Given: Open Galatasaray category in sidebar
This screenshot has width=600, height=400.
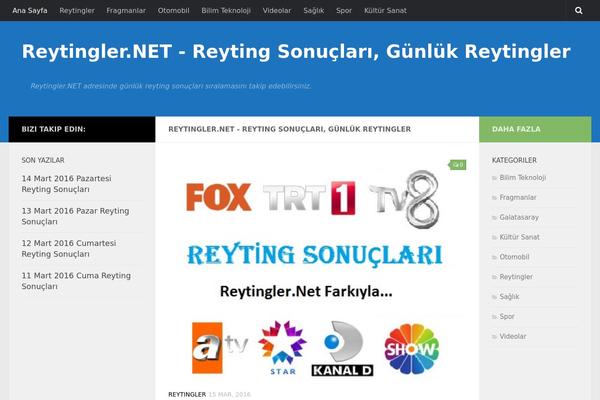Looking at the screenshot, I should [x=519, y=217].
